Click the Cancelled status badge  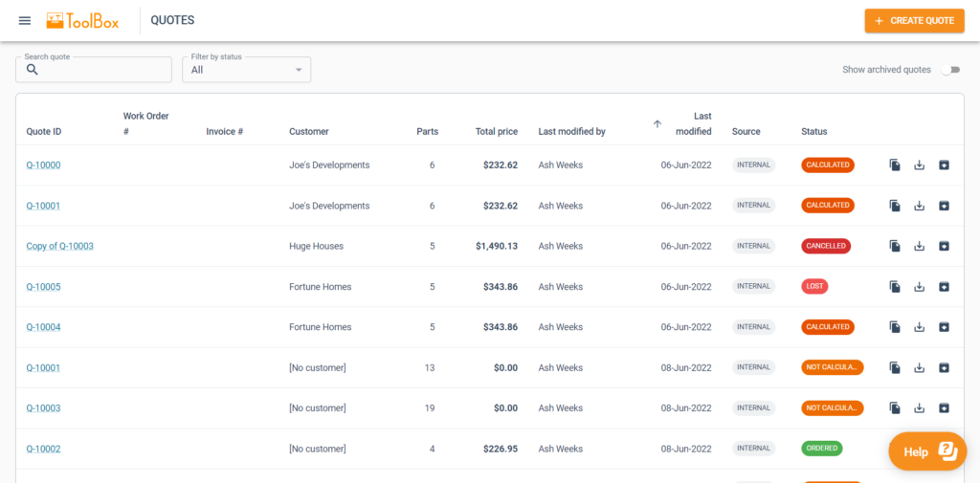pos(826,246)
